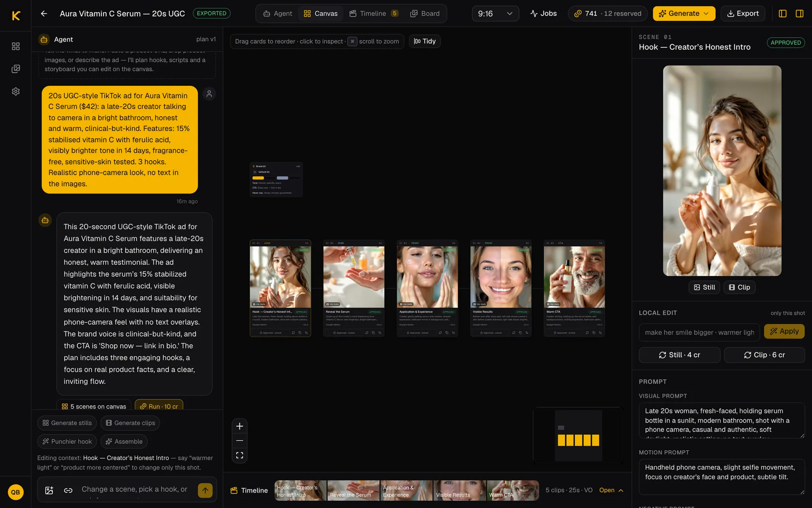Click the link icon in chat input
Screen dimensions: 812x508
coord(68,490)
